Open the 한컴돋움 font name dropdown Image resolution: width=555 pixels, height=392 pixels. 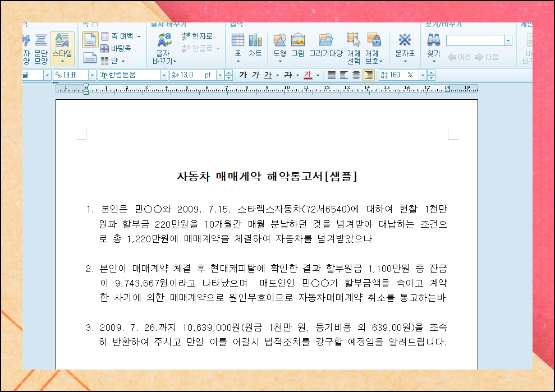tap(163, 75)
